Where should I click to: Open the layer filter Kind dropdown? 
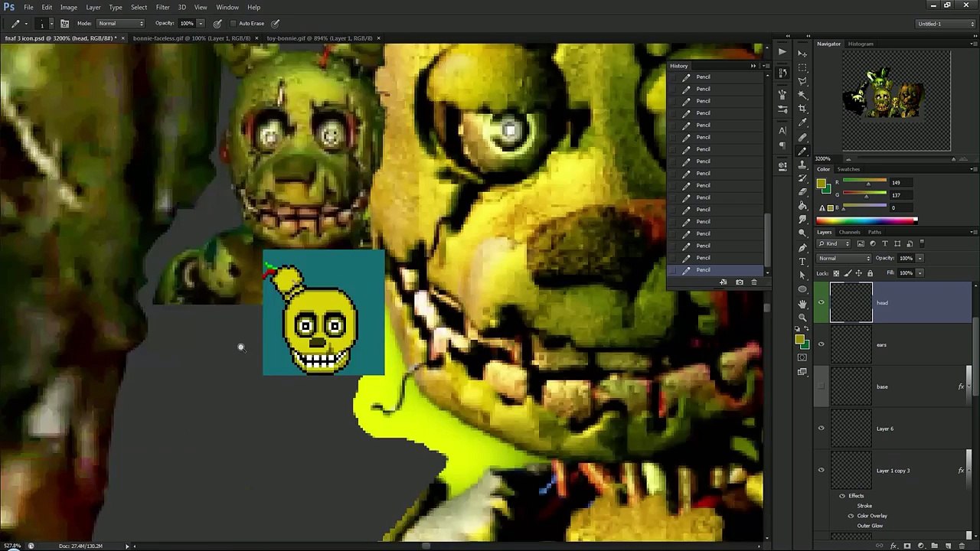point(835,243)
